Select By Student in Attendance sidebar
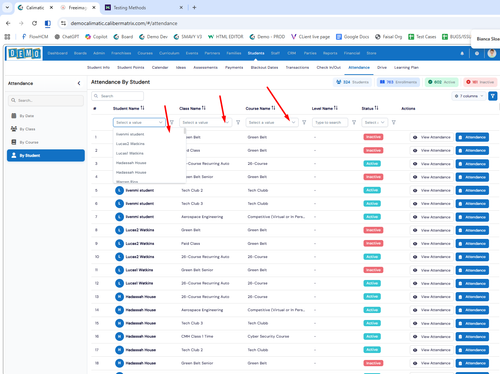 [x=46, y=155]
